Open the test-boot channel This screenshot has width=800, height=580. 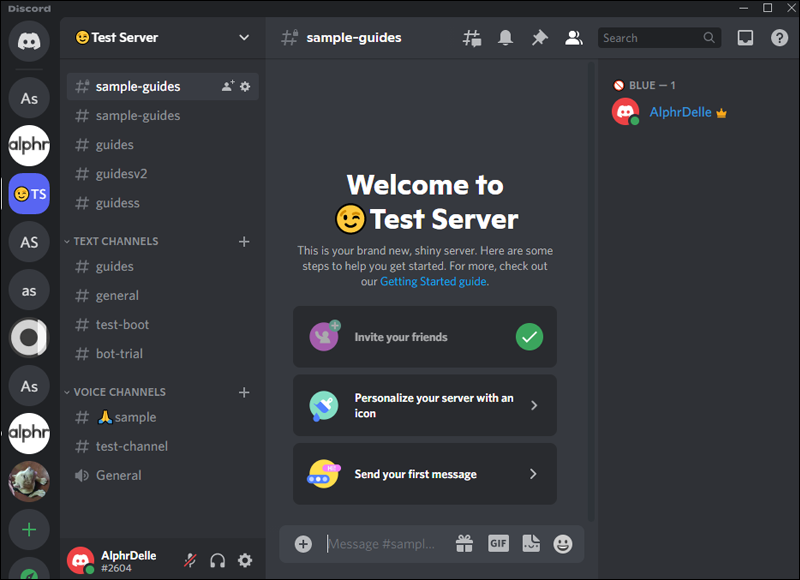[162, 324]
